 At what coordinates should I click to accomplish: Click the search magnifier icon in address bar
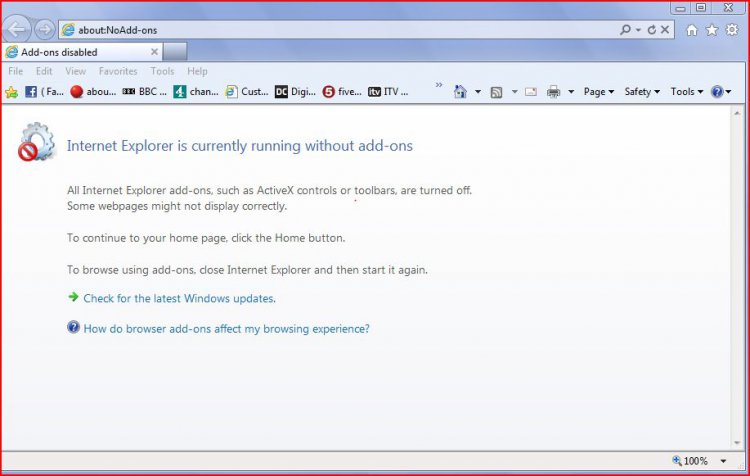point(625,30)
